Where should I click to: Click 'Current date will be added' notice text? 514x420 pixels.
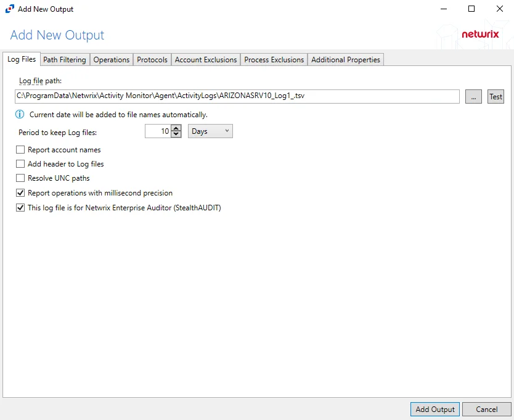[118, 115]
